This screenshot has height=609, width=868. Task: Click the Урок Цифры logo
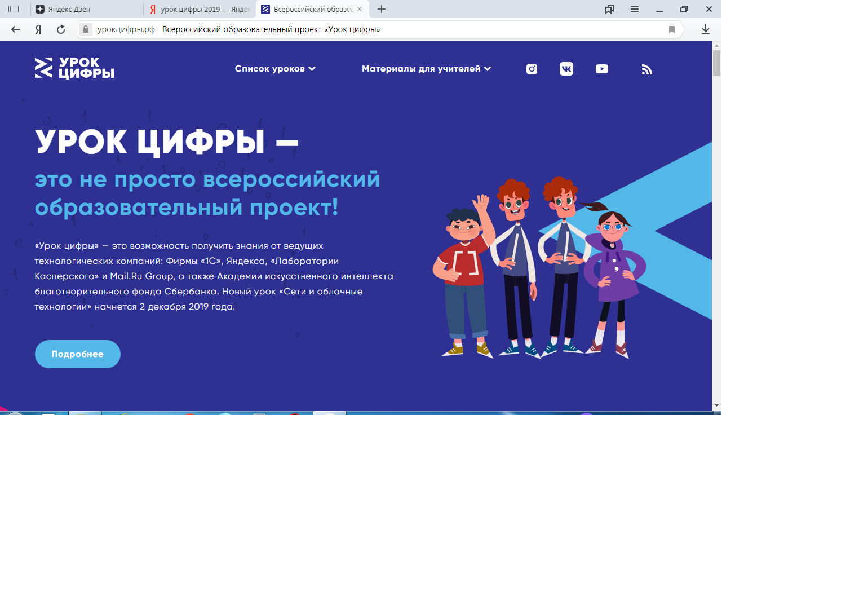pyautogui.click(x=74, y=68)
